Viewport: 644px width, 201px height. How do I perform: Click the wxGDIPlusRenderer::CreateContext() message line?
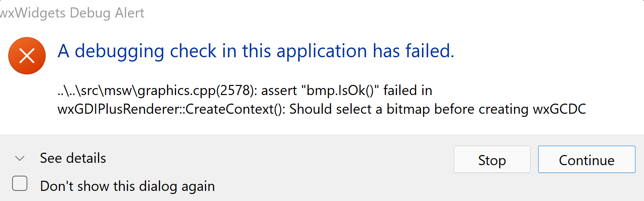[322, 109]
